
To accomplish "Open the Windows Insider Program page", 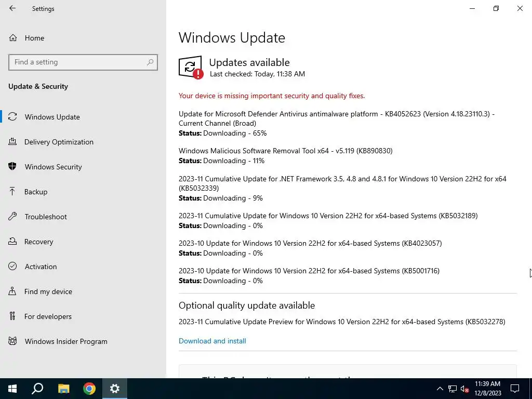I will 66,341.
